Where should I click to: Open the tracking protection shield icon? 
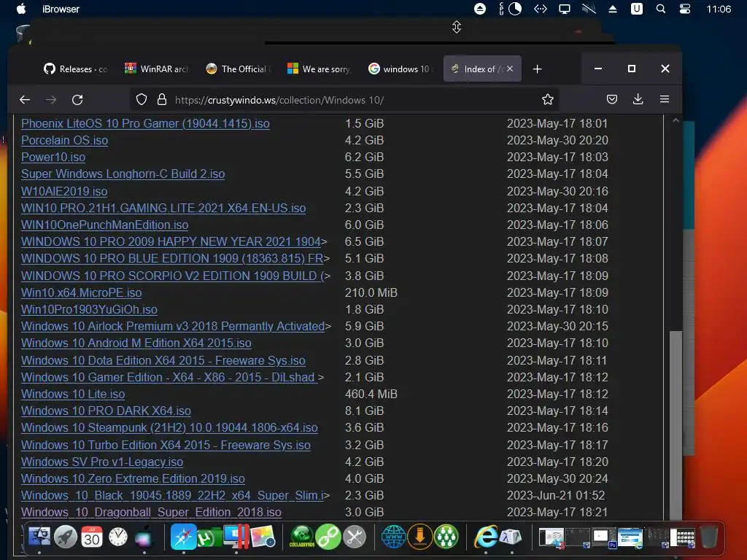pos(142,99)
